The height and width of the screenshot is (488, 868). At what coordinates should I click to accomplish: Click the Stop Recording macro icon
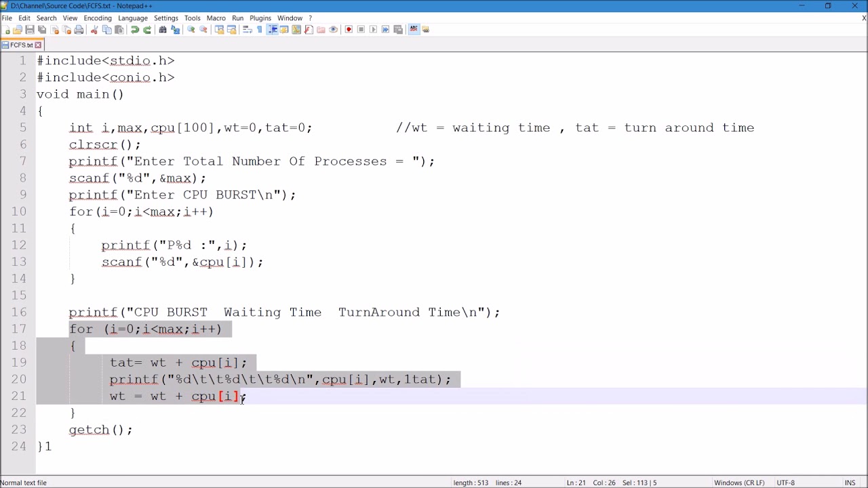coord(361,29)
